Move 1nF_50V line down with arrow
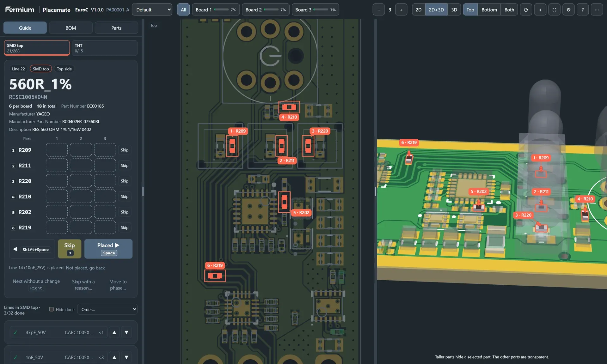Viewport: 607px width, 364px height. [126, 357]
